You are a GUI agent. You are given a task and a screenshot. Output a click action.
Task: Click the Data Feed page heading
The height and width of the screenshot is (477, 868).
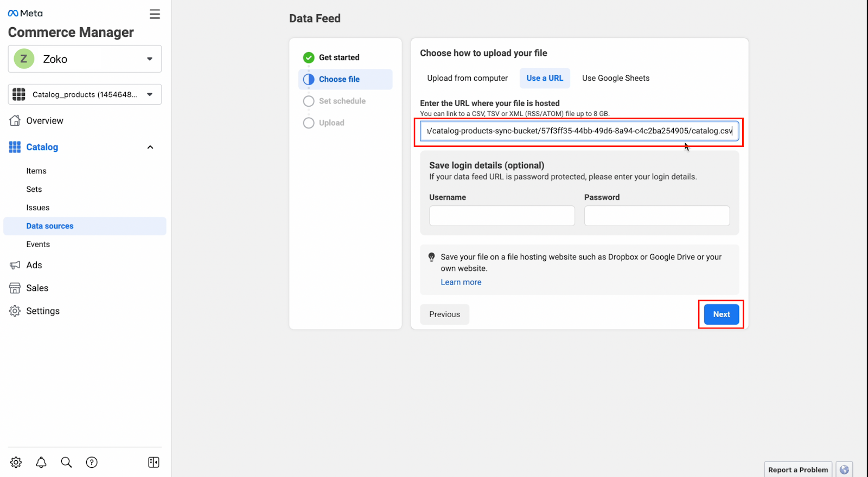tap(315, 18)
